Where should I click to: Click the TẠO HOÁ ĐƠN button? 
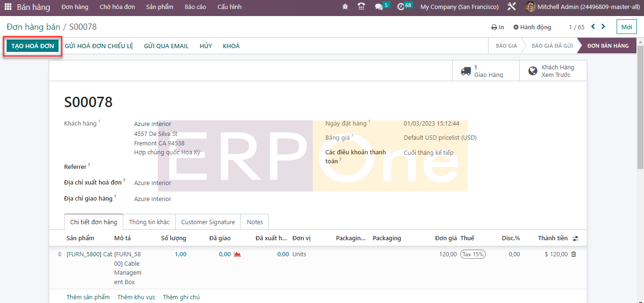33,46
